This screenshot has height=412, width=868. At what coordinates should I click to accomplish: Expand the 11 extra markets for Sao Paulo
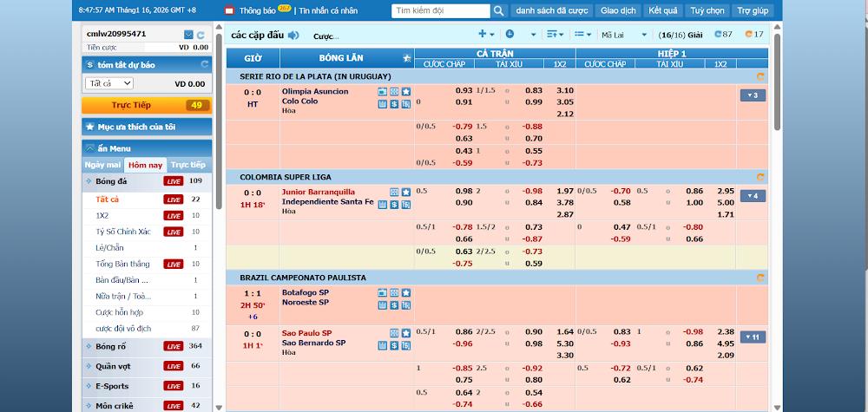coord(753,337)
